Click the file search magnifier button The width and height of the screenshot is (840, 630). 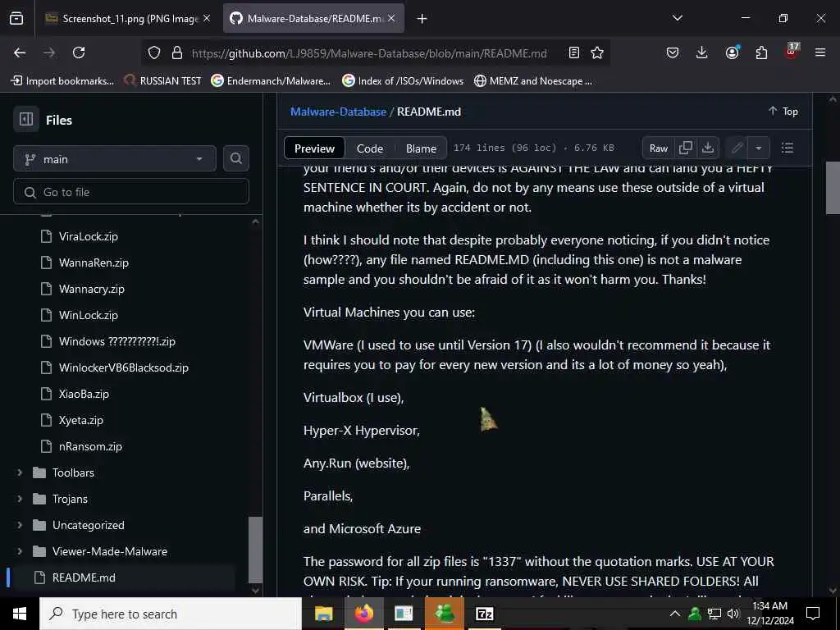coord(235,158)
